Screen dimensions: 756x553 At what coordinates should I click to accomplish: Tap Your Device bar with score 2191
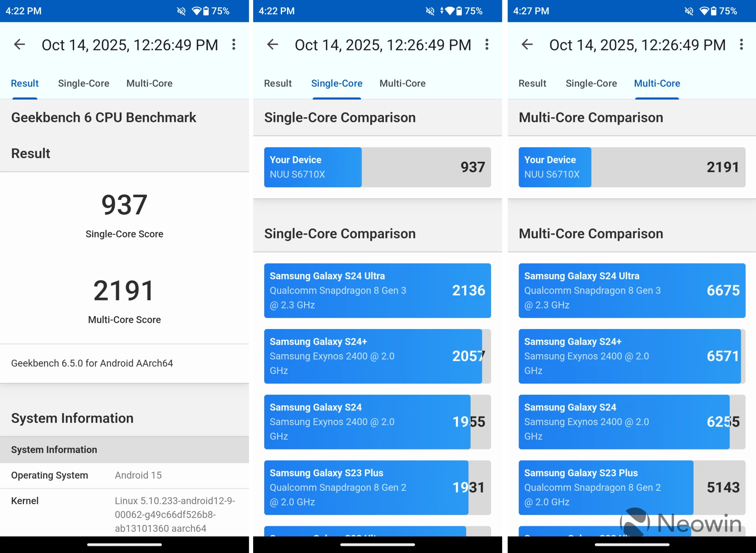pos(632,167)
